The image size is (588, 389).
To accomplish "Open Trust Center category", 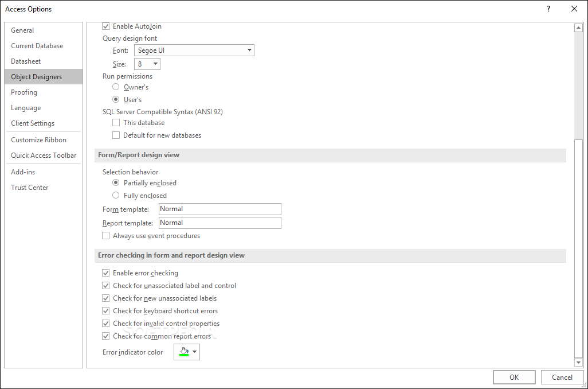I will (44, 188).
